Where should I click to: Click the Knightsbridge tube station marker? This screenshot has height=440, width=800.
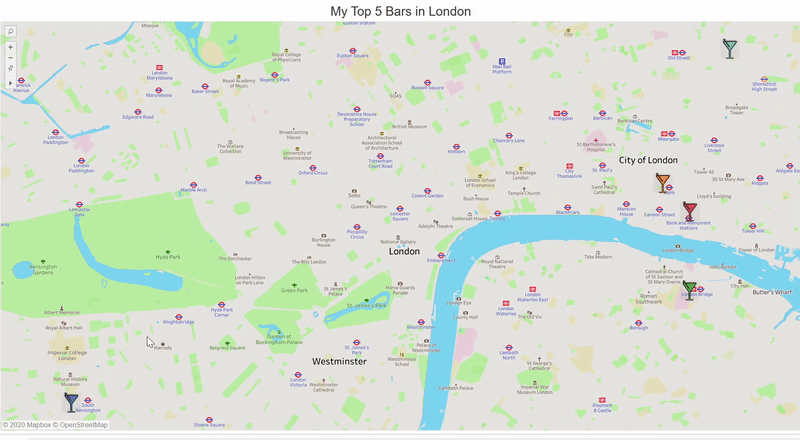point(179,317)
